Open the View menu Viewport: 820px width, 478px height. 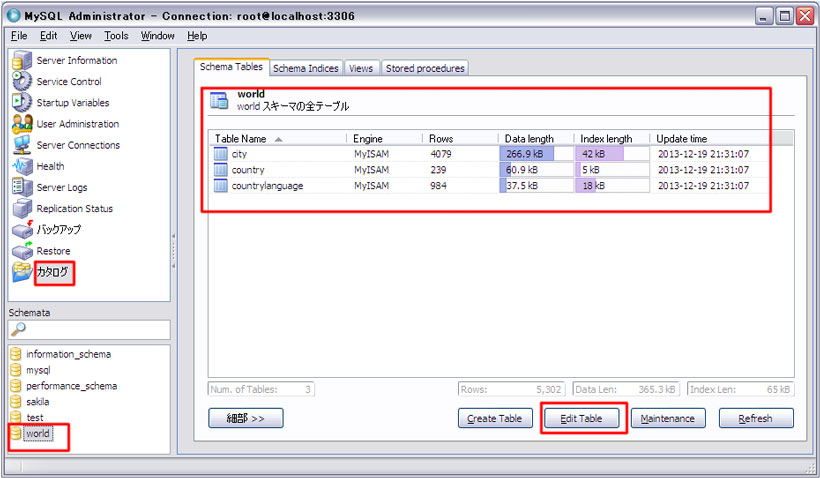[81, 36]
